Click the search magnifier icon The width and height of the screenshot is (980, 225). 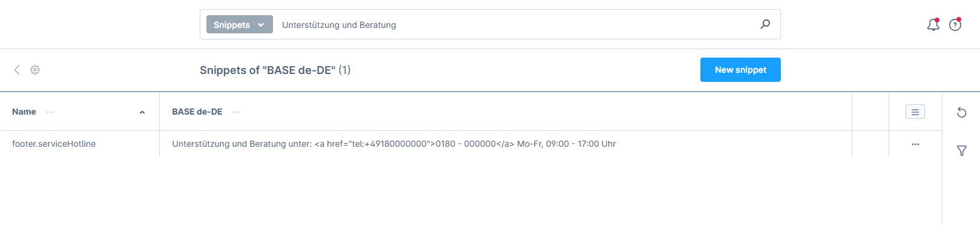tap(765, 24)
